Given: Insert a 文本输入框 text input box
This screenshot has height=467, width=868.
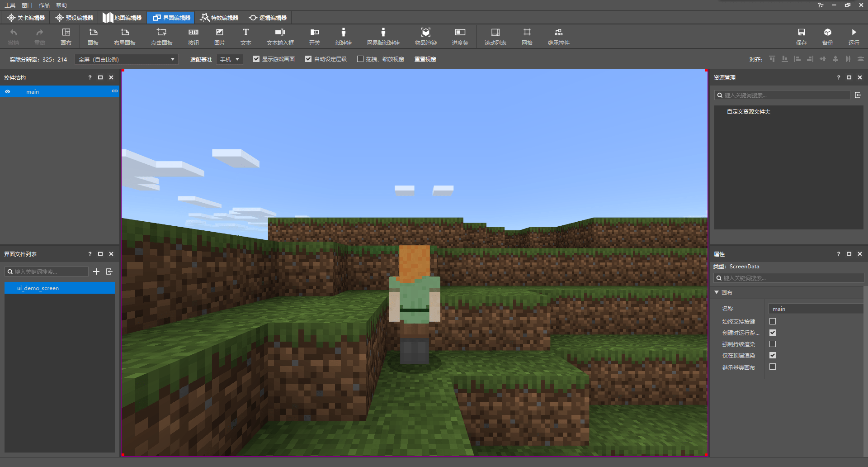Looking at the screenshot, I should (280, 36).
